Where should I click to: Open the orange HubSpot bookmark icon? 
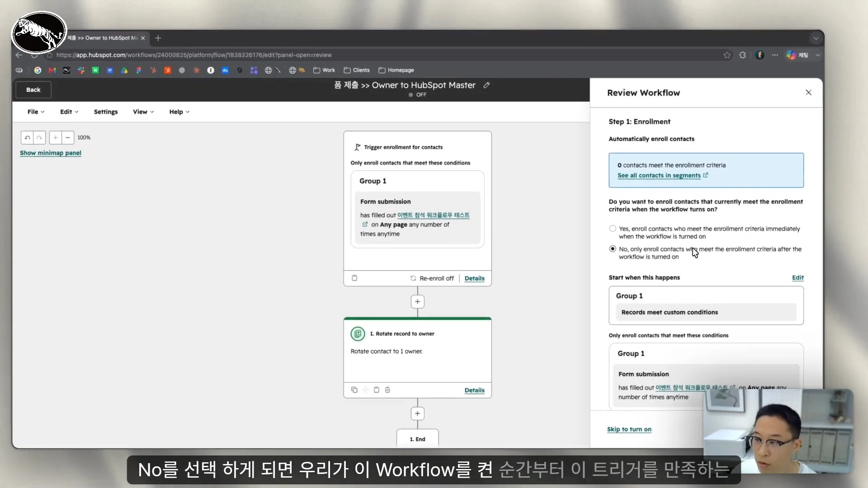pos(168,70)
